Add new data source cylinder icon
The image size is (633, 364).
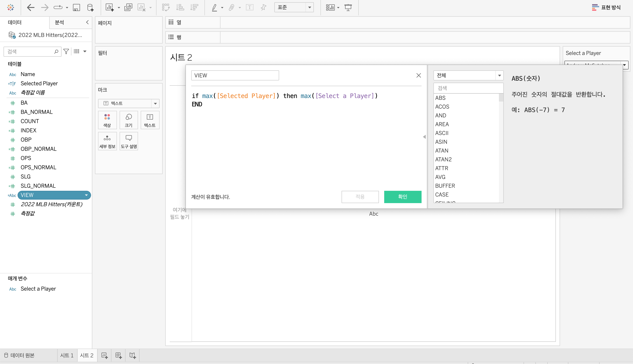[x=90, y=7]
